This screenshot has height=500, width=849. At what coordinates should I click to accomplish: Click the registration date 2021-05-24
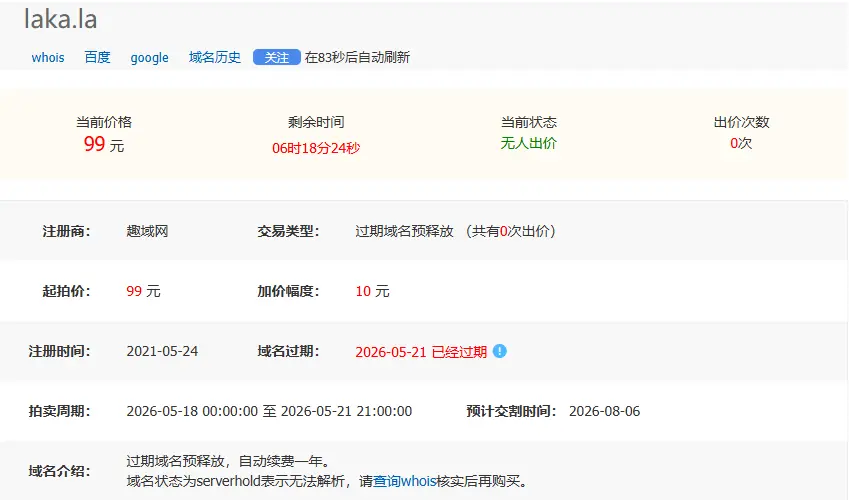[x=162, y=351]
